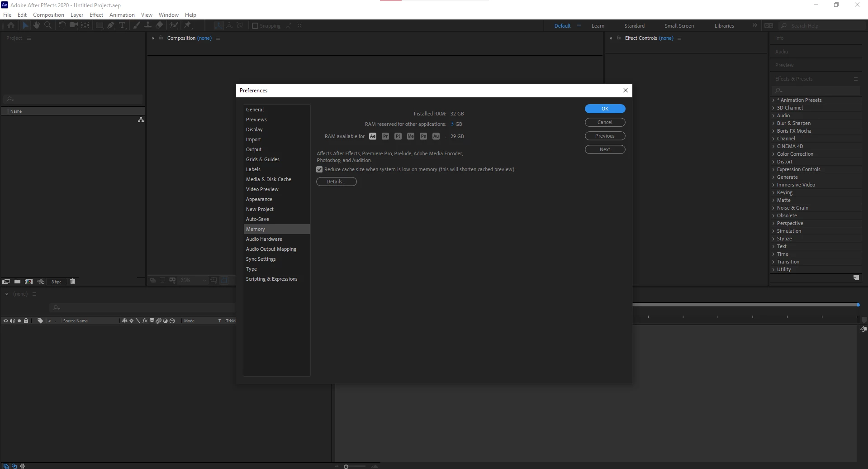Image resolution: width=868 pixels, height=469 pixels.
Task: Open the Composition menu
Action: pos(48,15)
